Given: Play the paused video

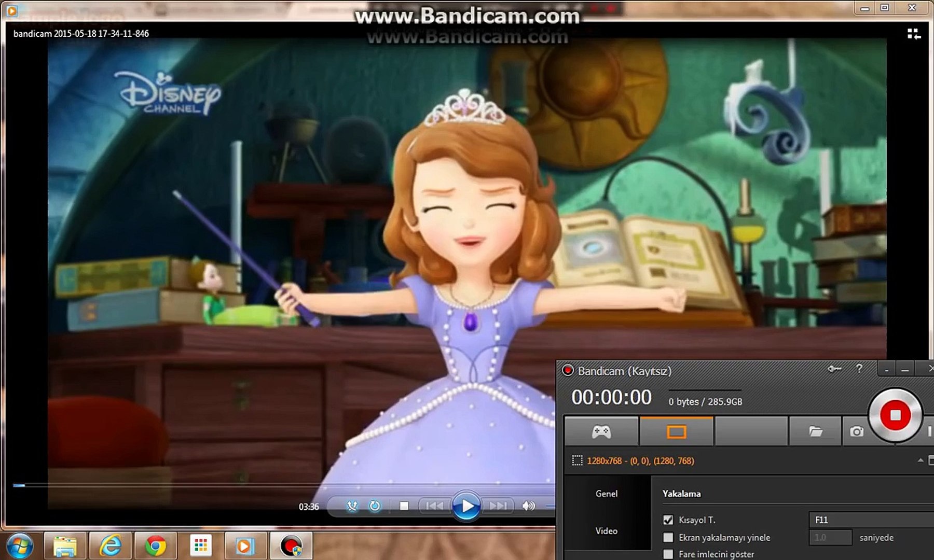Looking at the screenshot, I should 466,506.
